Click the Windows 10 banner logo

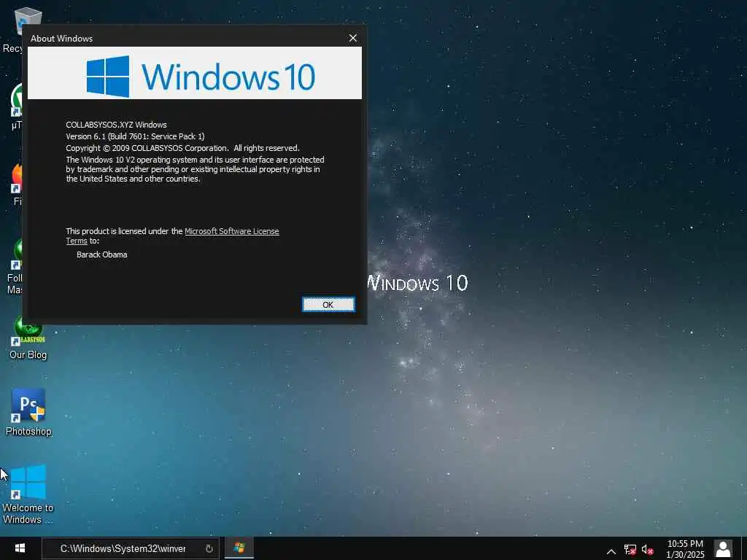pyautogui.click(x=201, y=77)
